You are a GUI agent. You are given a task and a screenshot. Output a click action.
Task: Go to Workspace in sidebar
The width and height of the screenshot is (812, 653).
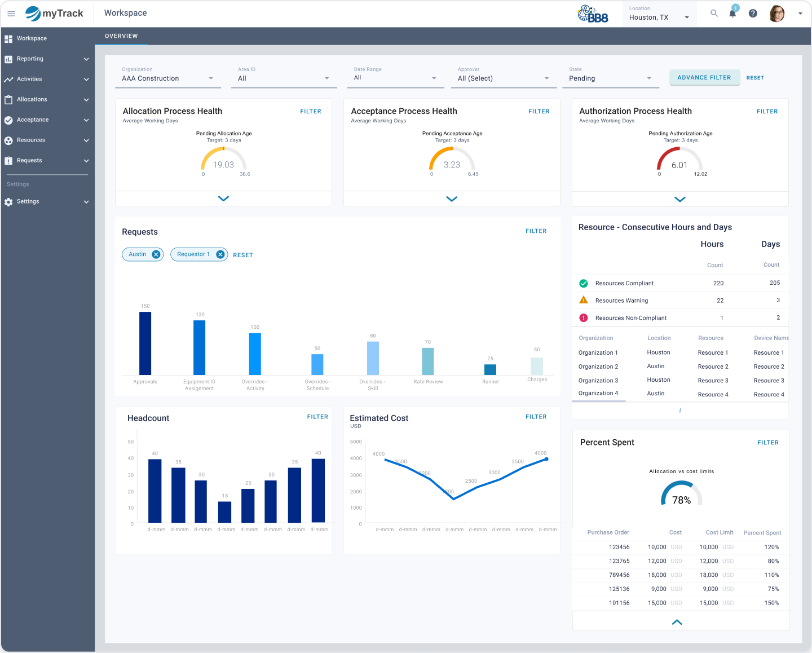[32, 38]
